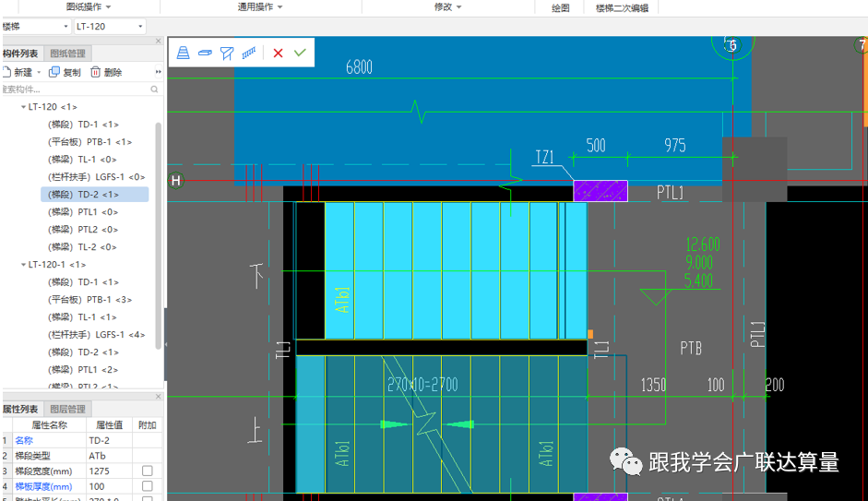The height and width of the screenshot is (501, 868).
Task: Collapse the left panel with the side arrow
Action: pyautogui.click(x=165, y=344)
